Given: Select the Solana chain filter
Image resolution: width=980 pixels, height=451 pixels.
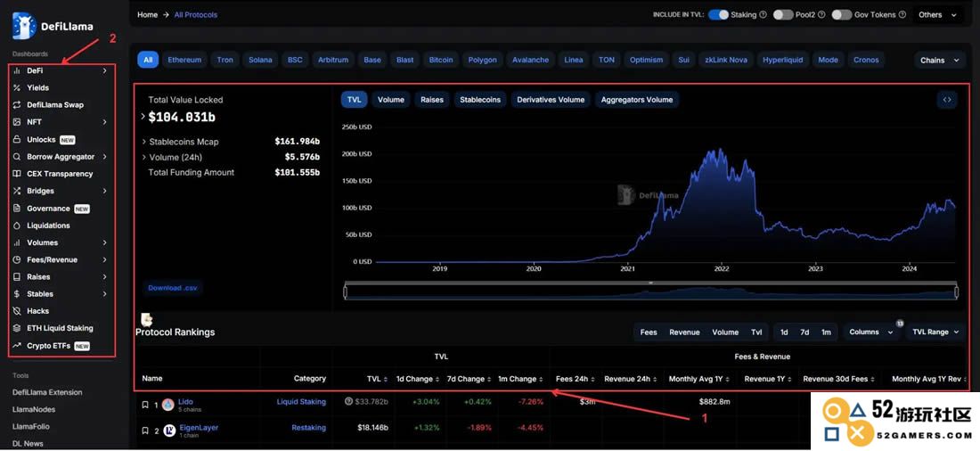Looking at the screenshot, I should coord(260,60).
